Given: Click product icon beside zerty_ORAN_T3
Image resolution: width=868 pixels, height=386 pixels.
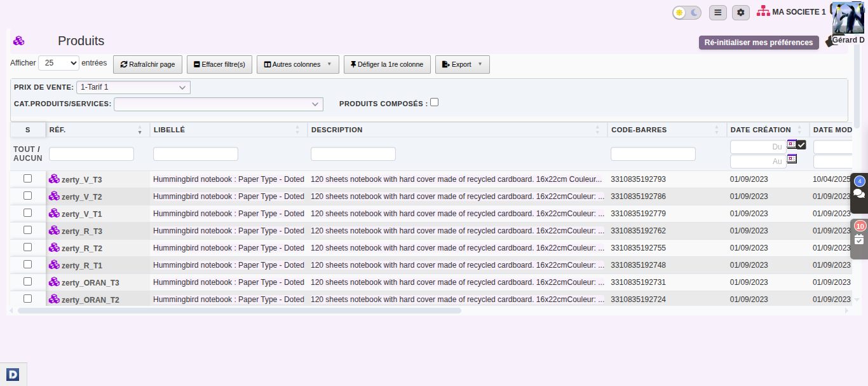Looking at the screenshot, I should tap(54, 282).
